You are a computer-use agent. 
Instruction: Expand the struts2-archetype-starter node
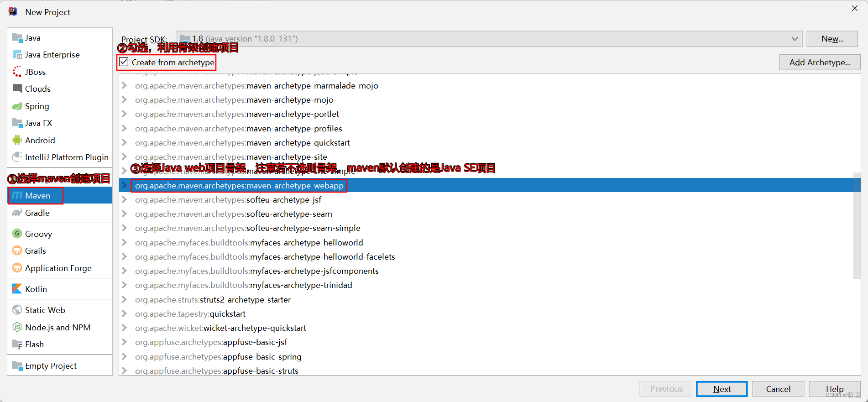tap(124, 299)
